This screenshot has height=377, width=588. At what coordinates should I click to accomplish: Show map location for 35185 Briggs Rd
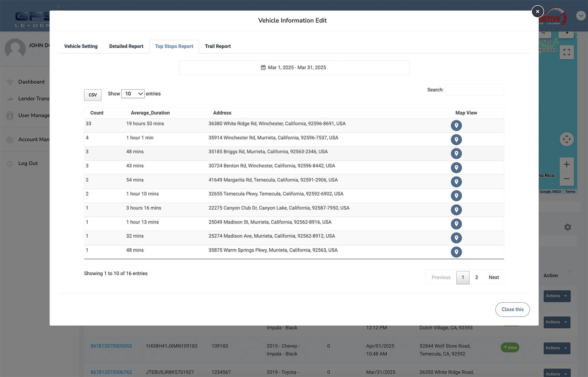click(x=456, y=154)
